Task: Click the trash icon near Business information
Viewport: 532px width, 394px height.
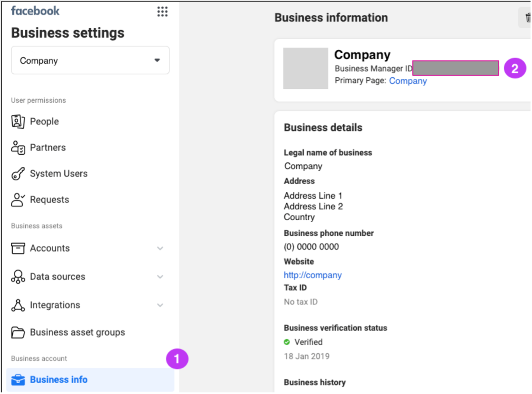Action: click(527, 17)
